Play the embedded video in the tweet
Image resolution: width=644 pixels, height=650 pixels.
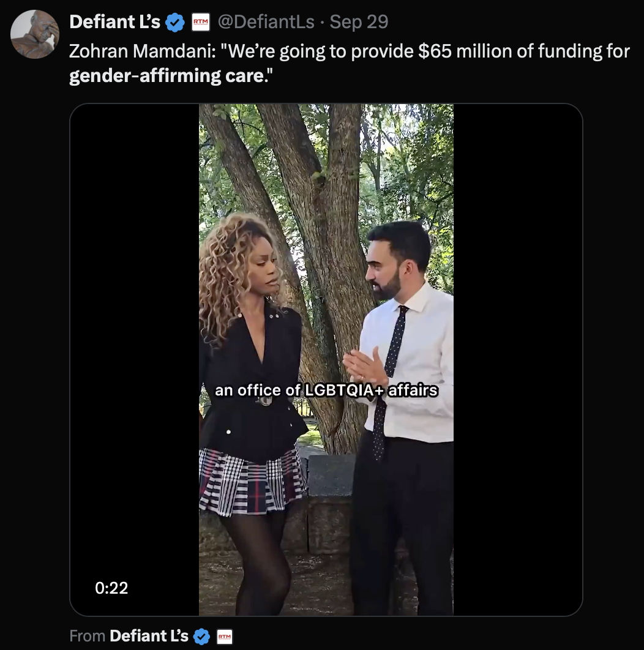click(x=326, y=306)
